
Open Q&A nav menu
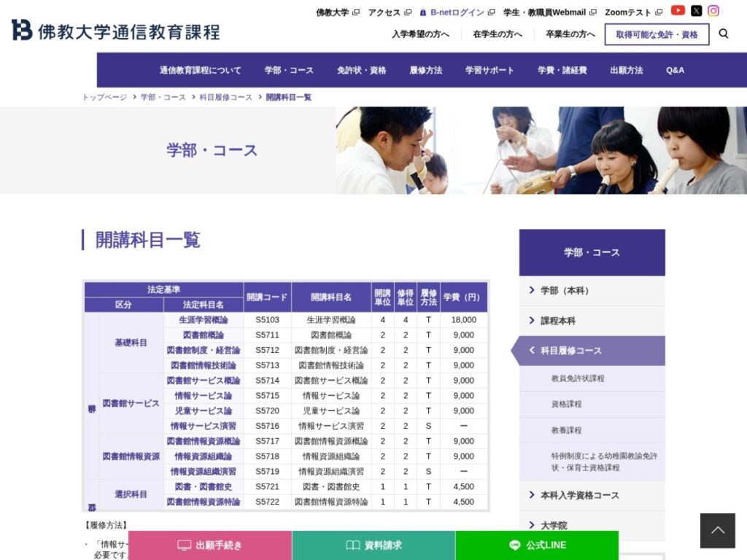(x=675, y=70)
